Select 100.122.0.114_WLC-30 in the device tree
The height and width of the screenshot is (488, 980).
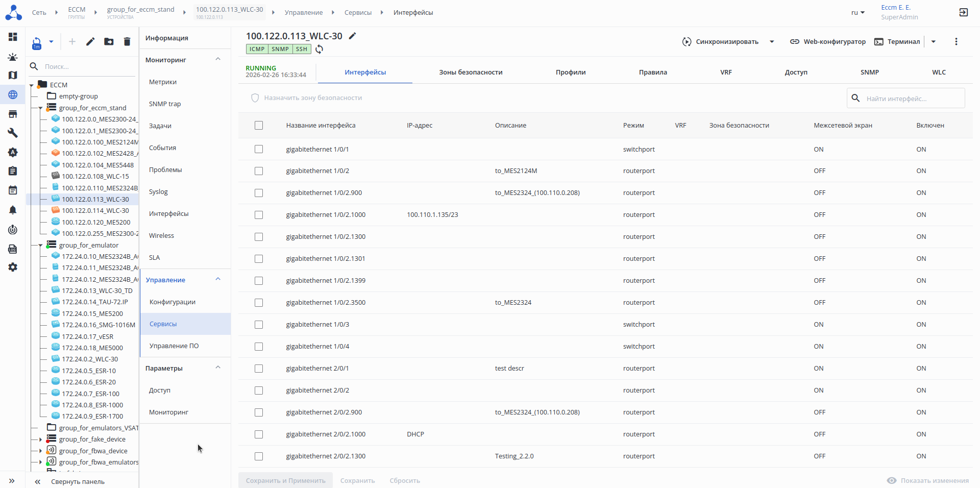[95, 210]
